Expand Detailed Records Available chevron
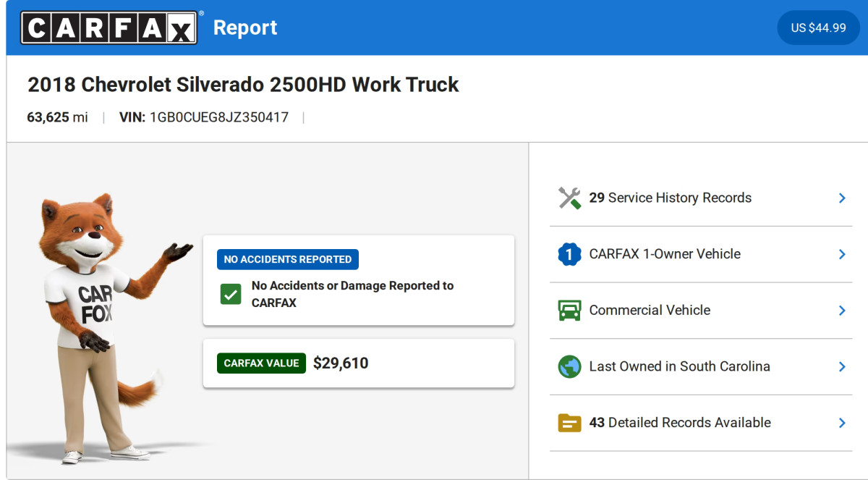This screenshot has height=480, width=868. coord(842,423)
